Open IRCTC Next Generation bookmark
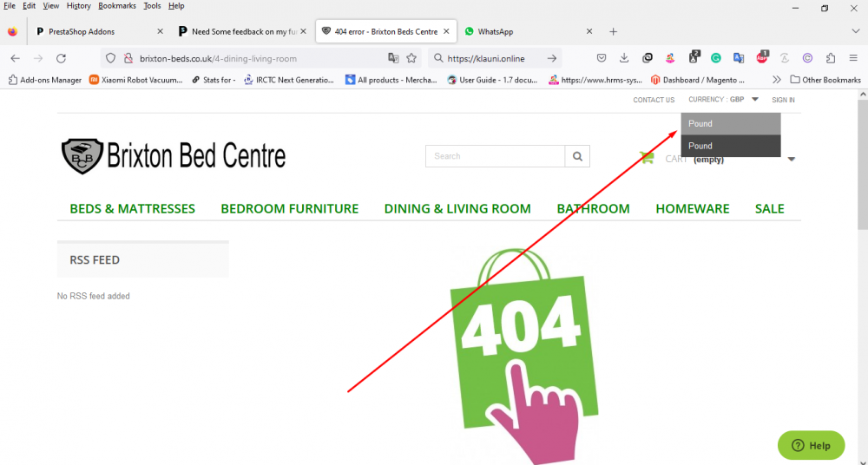Viewport: 868px width, 465px height. point(289,80)
